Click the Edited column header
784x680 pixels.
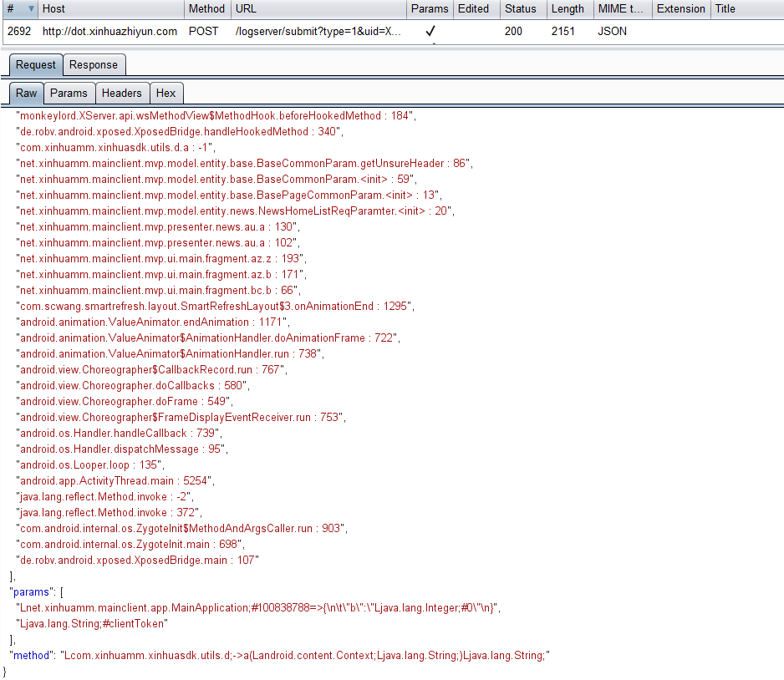click(476, 9)
